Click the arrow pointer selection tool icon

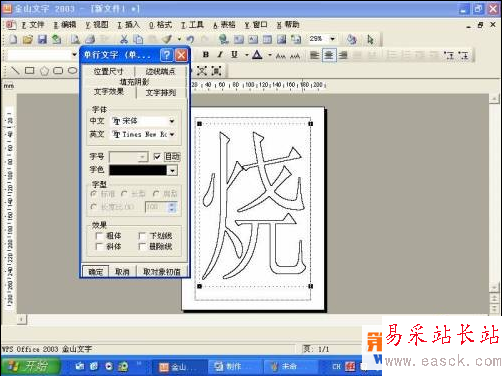(x=370, y=39)
